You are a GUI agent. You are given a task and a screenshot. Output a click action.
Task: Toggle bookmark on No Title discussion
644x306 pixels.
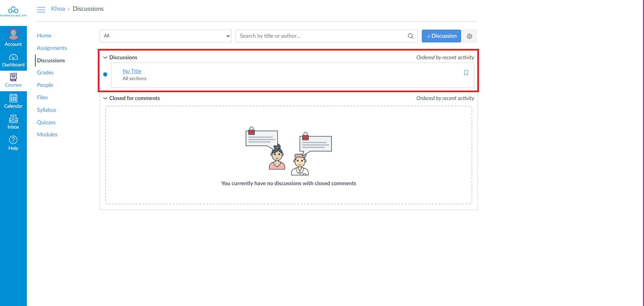tap(466, 73)
